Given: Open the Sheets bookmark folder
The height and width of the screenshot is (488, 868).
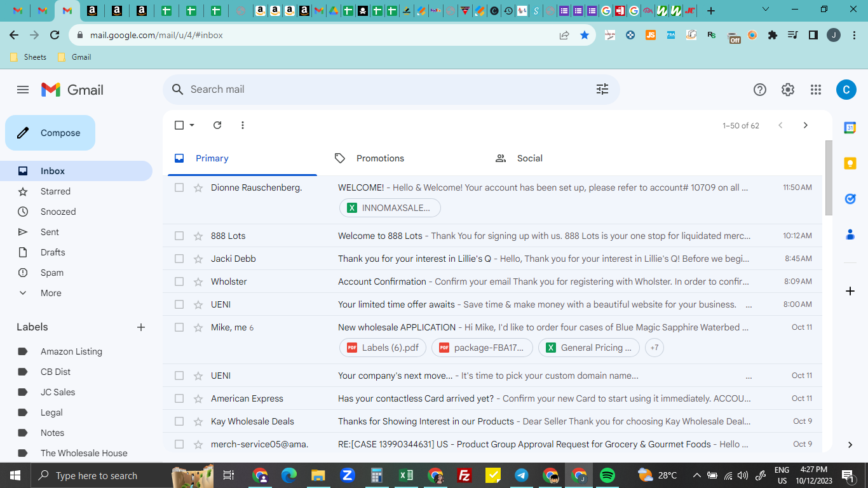Looking at the screenshot, I should pyautogui.click(x=29, y=57).
